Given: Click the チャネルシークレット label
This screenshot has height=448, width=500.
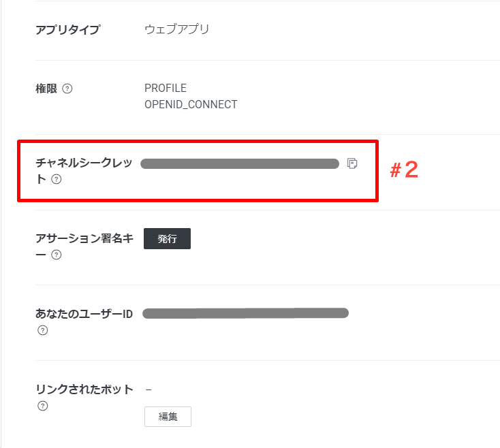Looking at the screenshot, I should [83, 163].
